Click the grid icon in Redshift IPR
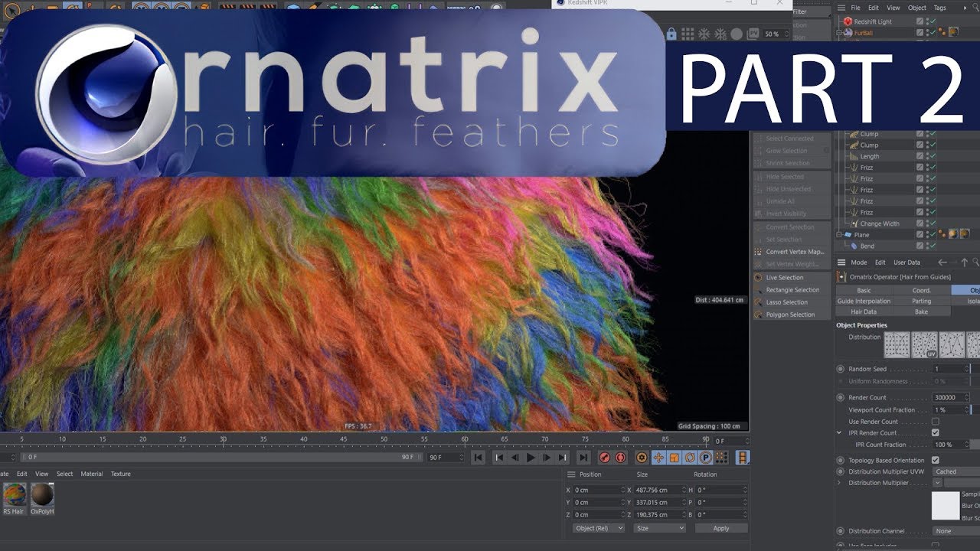The image size is (980, 551). (688, 34)
